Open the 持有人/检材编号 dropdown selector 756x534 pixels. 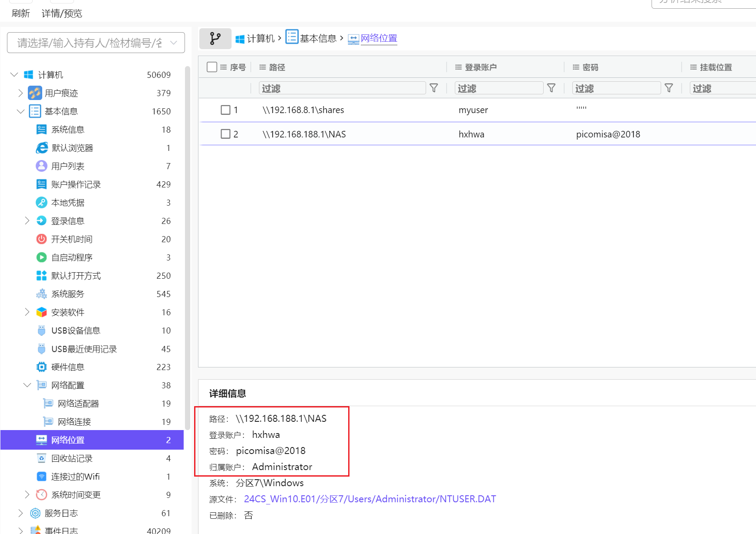coord(96,43)
